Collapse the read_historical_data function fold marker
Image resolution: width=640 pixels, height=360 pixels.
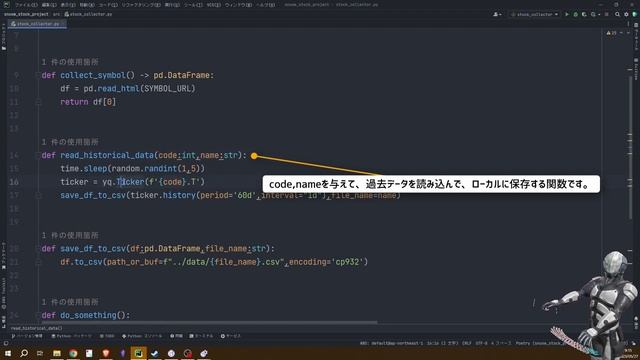point(38,155)
